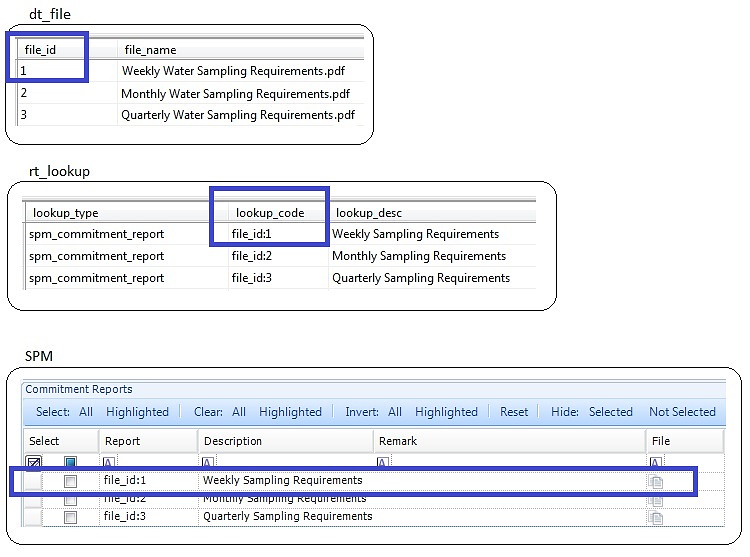Click Hide Not Selected in the toolbar
Image resolution: width=750 pixels, height=557 pixels.
click(x=682, y=412)
